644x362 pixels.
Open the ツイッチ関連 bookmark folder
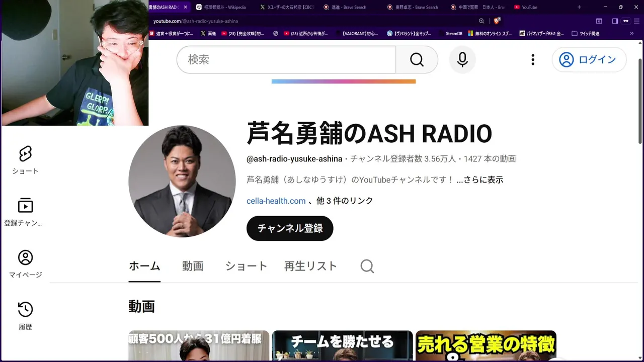586,34
